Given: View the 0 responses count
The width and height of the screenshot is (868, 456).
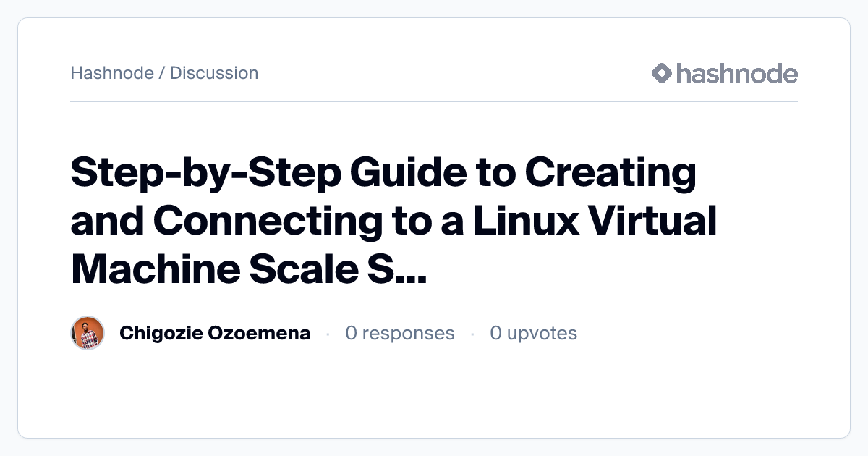Looking at the screenshot, I should click(400, 333).
